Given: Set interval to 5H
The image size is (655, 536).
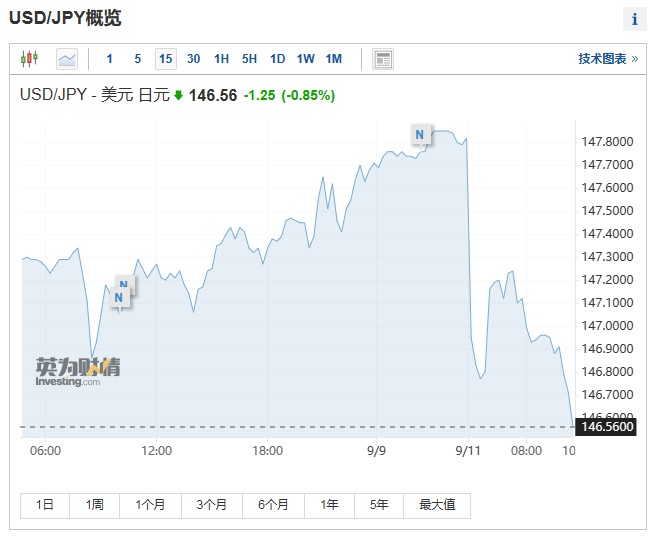Looking at the screenshot, I should coord(249,59).
